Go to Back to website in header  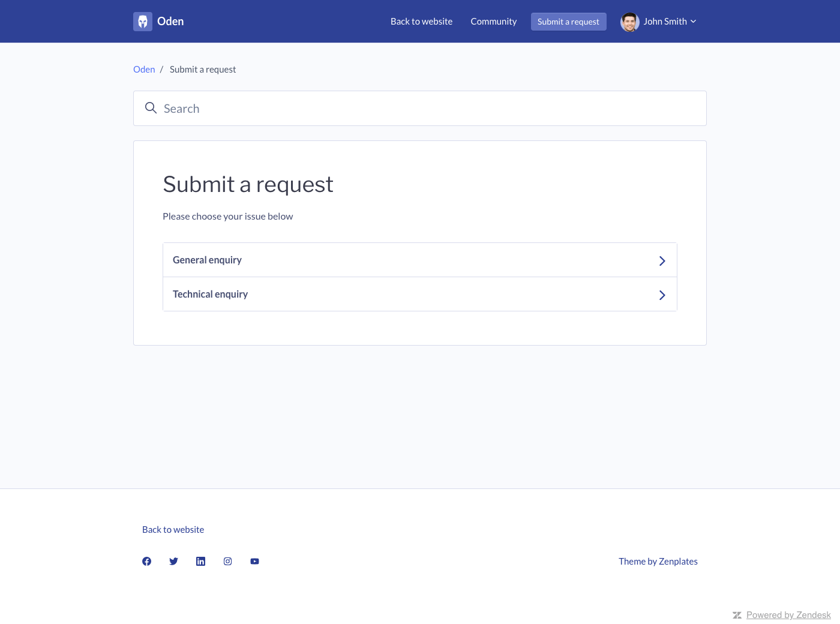click(421, 22)
